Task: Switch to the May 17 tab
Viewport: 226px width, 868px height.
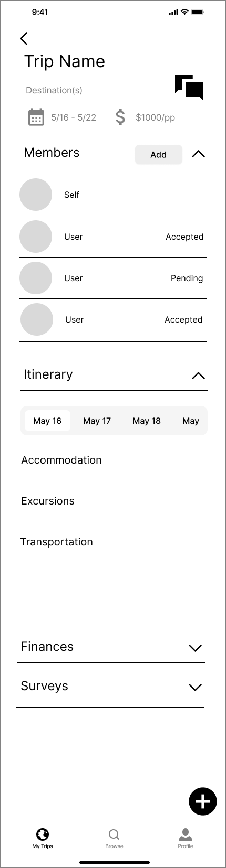Action: (97, 421)
